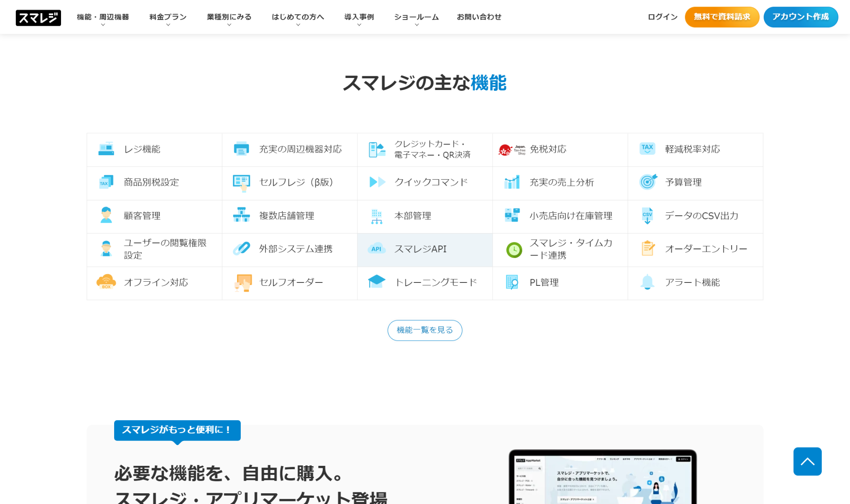Open the データのCSV出力 feature link
Screen dimensions: 850x504
point(695,217)
